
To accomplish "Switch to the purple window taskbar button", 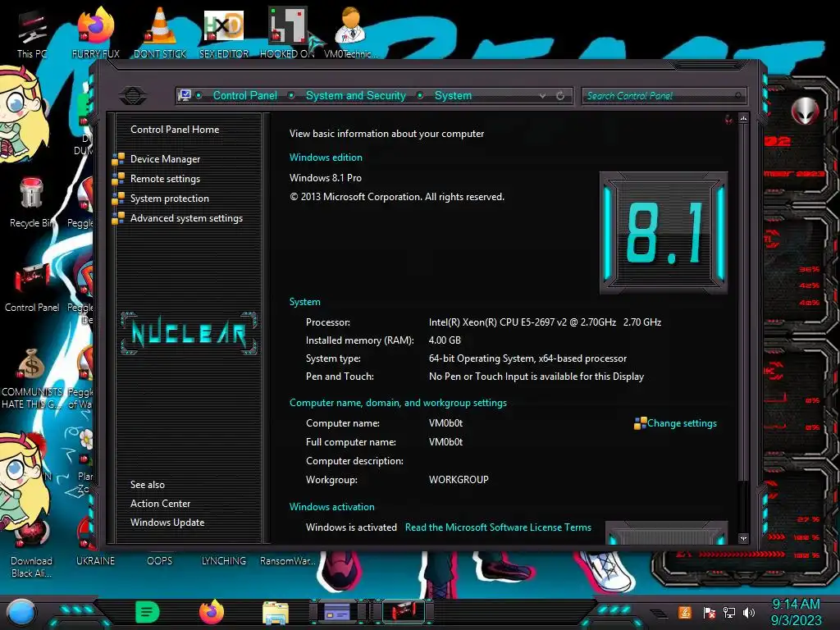I will click(337, 612).
